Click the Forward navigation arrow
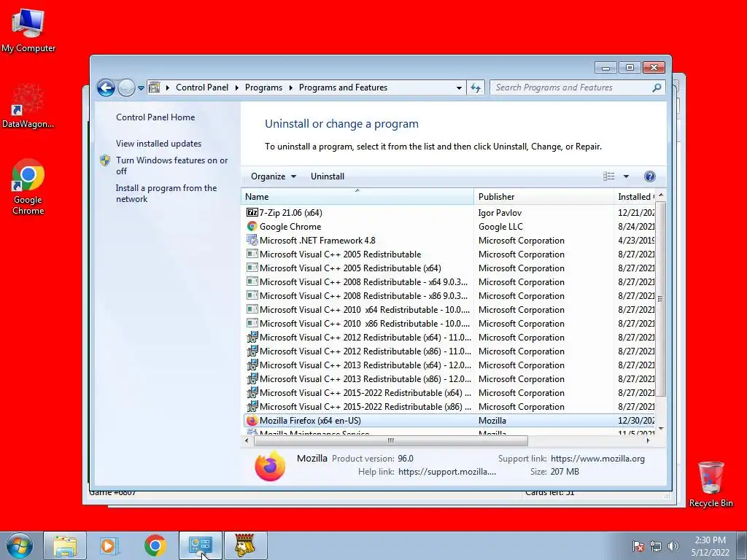 coord(126,87)
